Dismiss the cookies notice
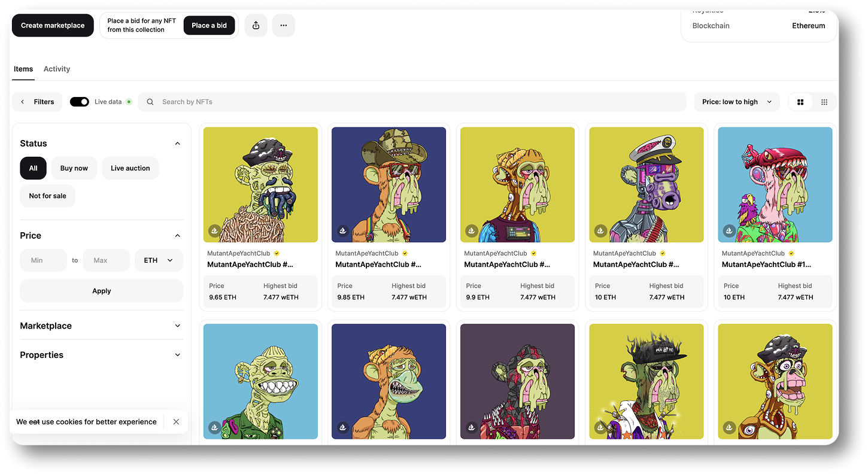Image resolution: width=868 pixels, height=474 pixels. (x=176, y=421)
